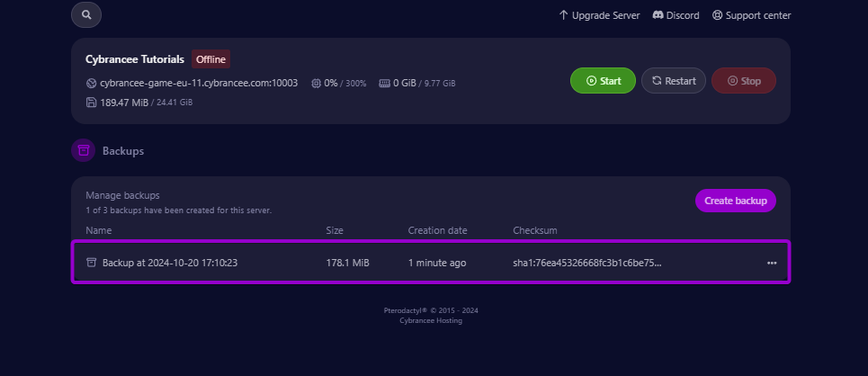Open the Discord link
This screenshot has height=376, width=868.
pyautogui.click(x=676, y=15)
